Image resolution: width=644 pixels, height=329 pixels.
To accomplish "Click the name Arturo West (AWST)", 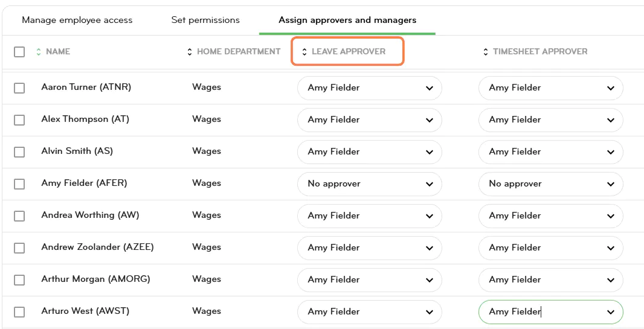I will 85,311.
